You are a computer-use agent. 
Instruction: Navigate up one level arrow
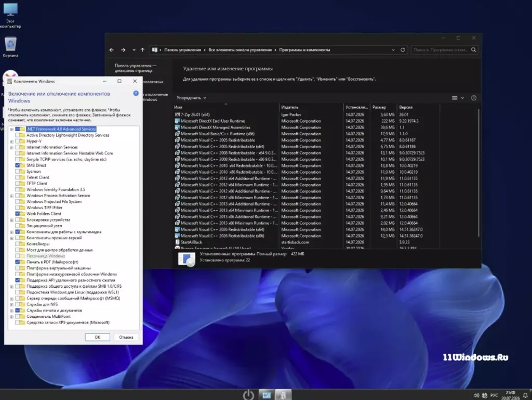[x=142, y=50]
